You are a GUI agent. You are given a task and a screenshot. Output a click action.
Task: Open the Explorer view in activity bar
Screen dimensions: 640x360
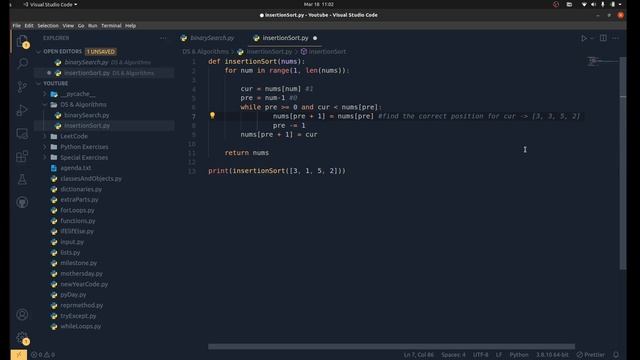22,41
